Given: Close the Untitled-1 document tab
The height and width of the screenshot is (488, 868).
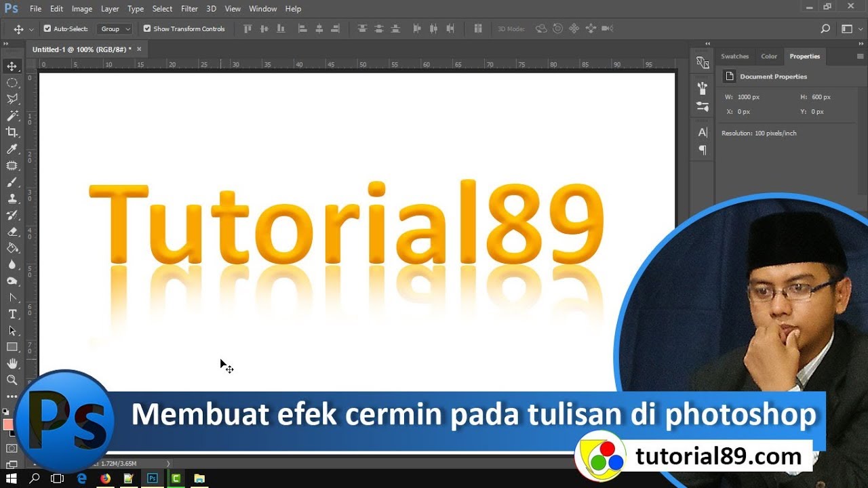Looking at the screenshot, I should tap(139, 49).
